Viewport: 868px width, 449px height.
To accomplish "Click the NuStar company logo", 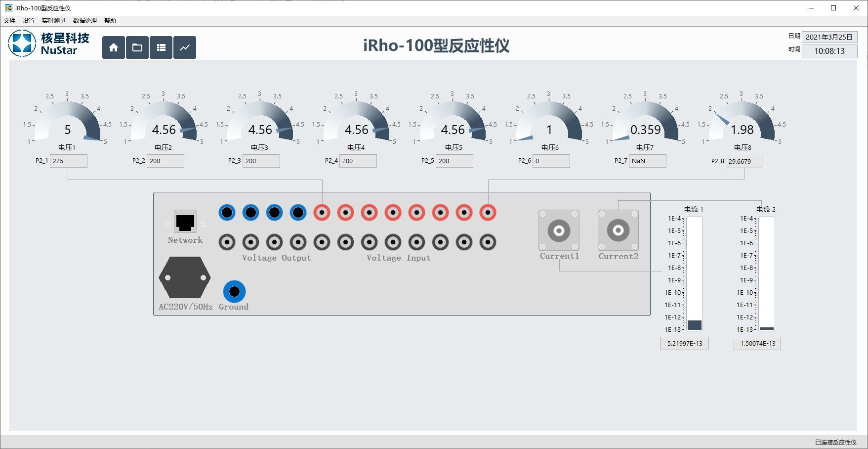I will coord(48,44).
